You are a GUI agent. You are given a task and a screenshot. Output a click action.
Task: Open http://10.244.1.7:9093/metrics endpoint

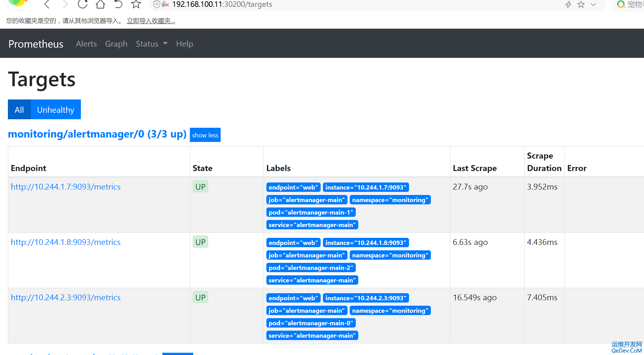66,187
